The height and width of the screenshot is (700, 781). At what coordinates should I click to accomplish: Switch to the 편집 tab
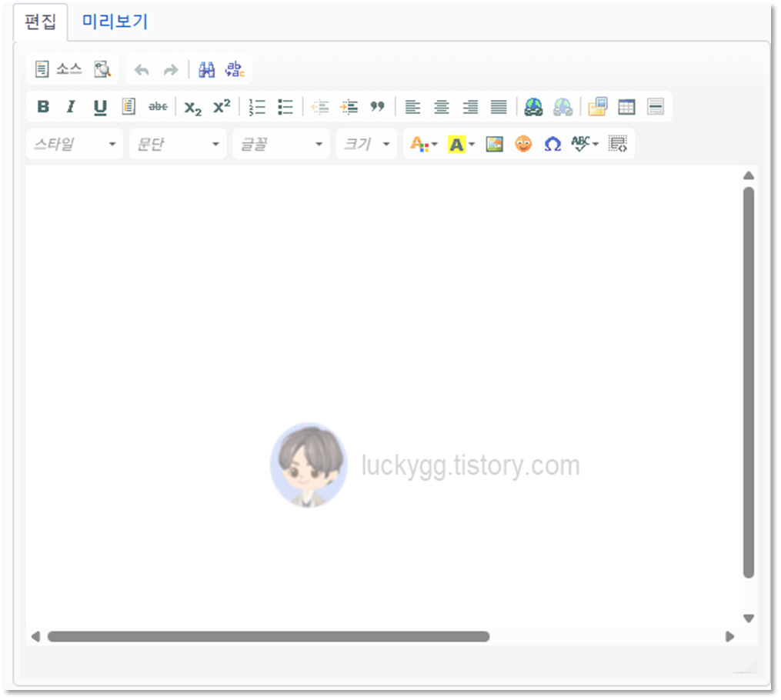[40, 22]
